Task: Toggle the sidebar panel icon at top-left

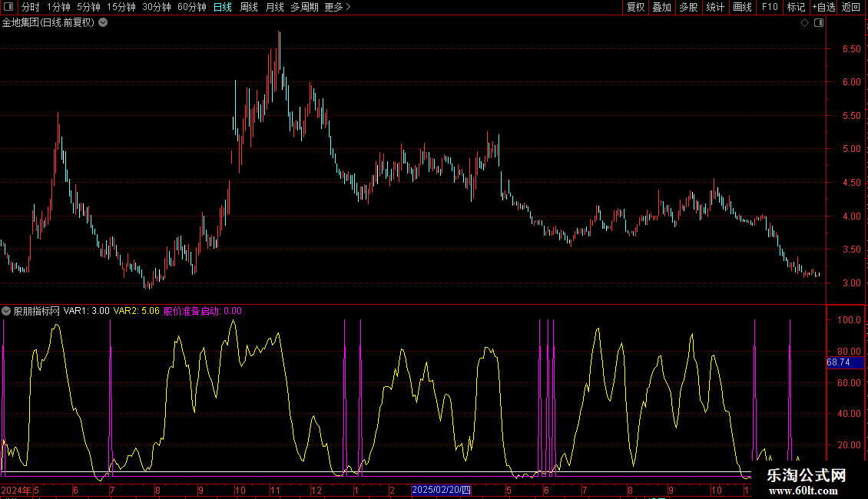Action: pyautogui.click(x=8, y=7)
